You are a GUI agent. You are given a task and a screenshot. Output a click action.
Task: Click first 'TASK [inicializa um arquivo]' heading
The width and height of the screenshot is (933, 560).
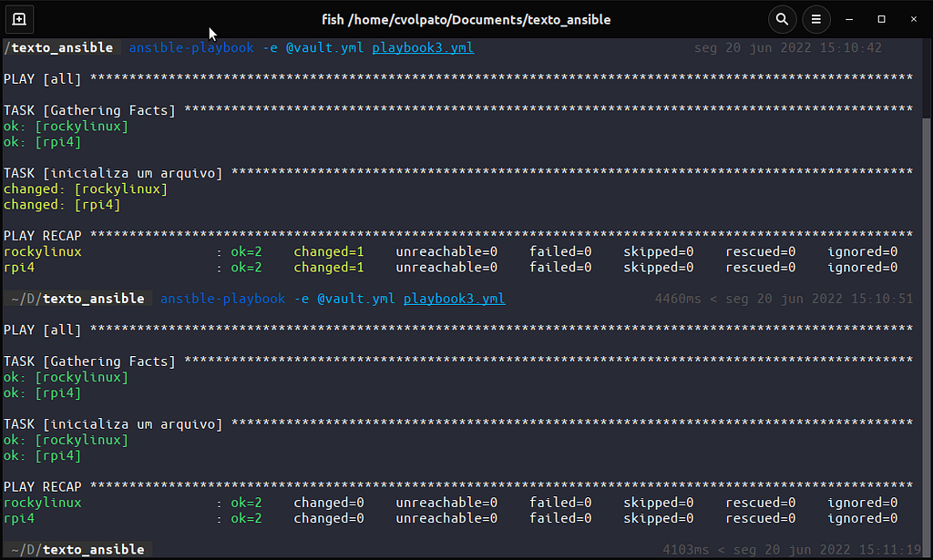tap(113, 173)
